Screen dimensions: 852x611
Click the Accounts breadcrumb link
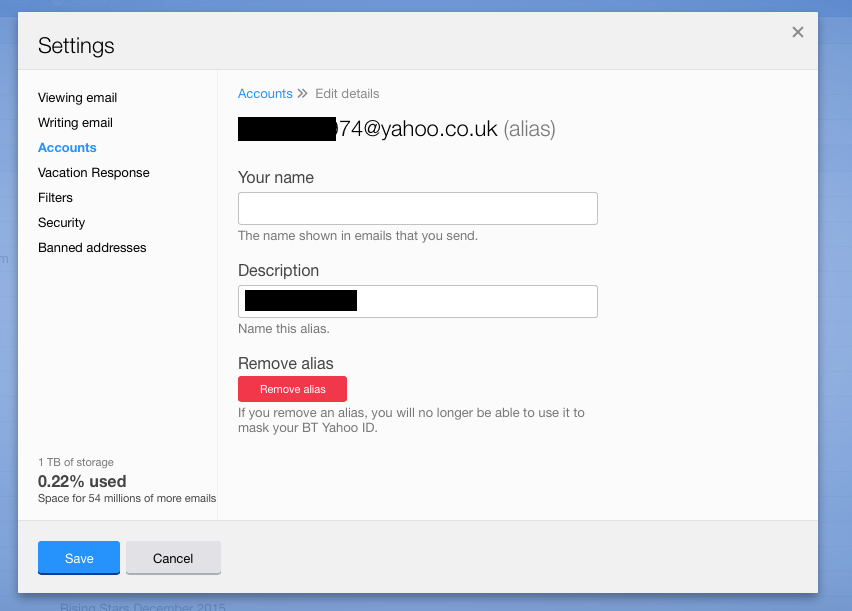[x=265, y=94]
